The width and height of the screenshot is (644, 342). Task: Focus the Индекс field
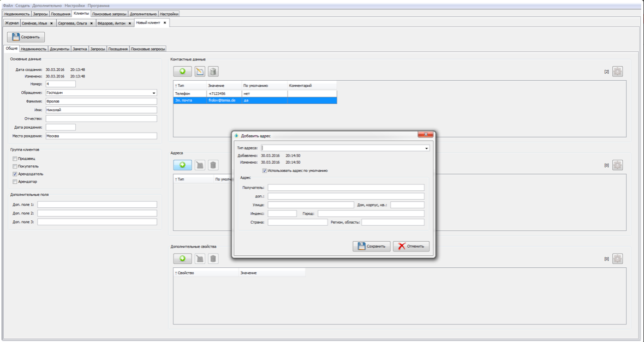click(x=282, y=213)
